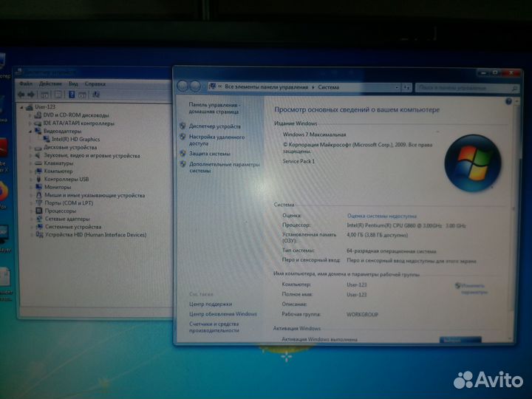The image size is (532, 399).
Task: Click Изменить параметры link
Action: tap(474, 289)
